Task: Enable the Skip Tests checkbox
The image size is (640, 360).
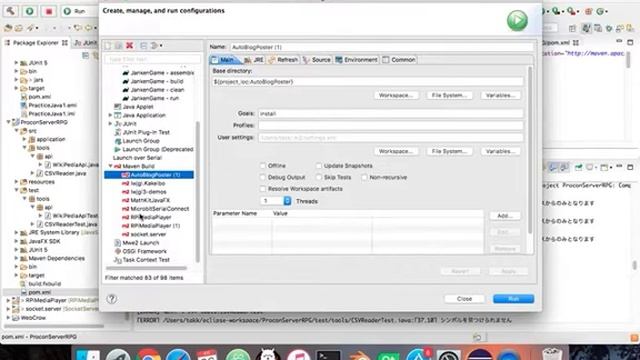Action: pyautogui.click(x=319, y=177)
